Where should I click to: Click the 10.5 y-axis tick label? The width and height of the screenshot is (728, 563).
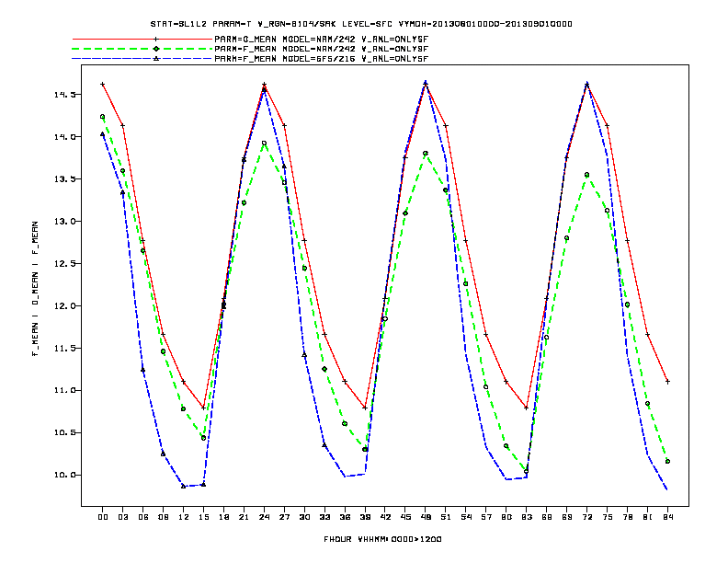64,433
